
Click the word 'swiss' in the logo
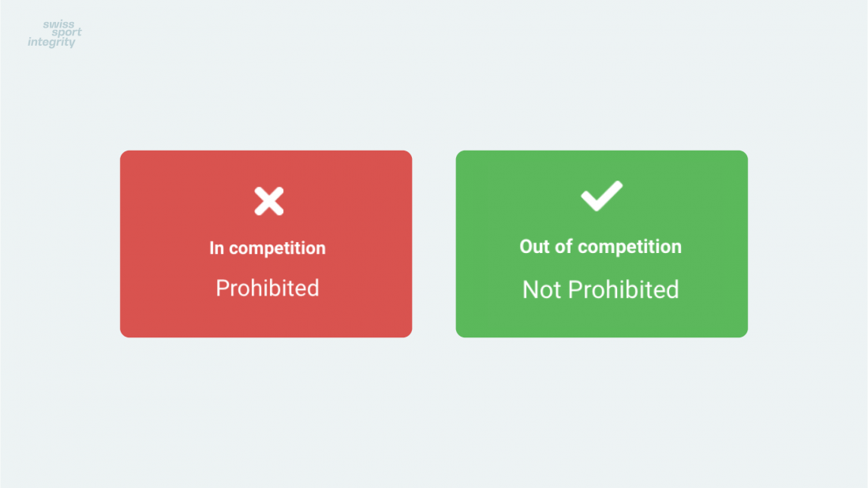pos(58,24)
